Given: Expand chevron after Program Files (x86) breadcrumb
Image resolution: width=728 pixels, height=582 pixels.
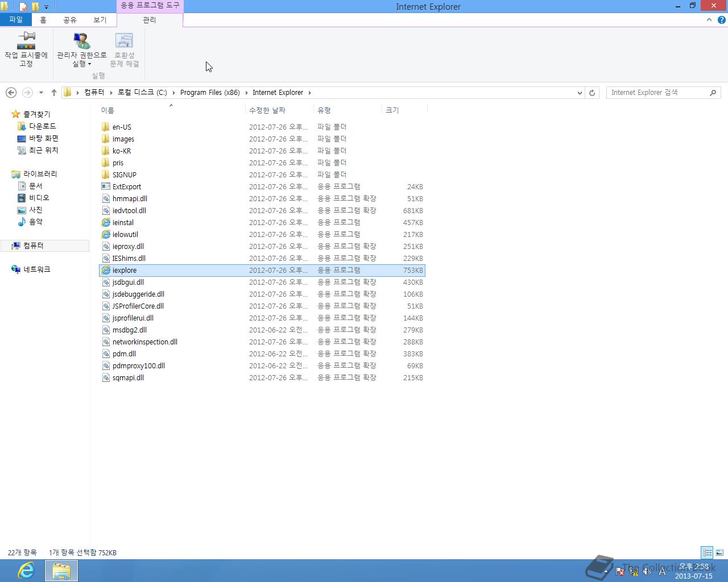Looking at the screenshot, I should tap(247, 93).
